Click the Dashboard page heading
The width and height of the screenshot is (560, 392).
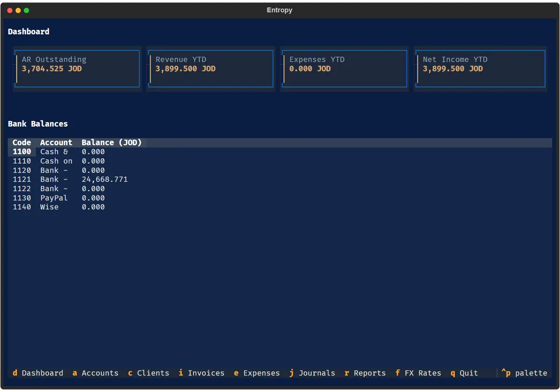tap(28, 31)
